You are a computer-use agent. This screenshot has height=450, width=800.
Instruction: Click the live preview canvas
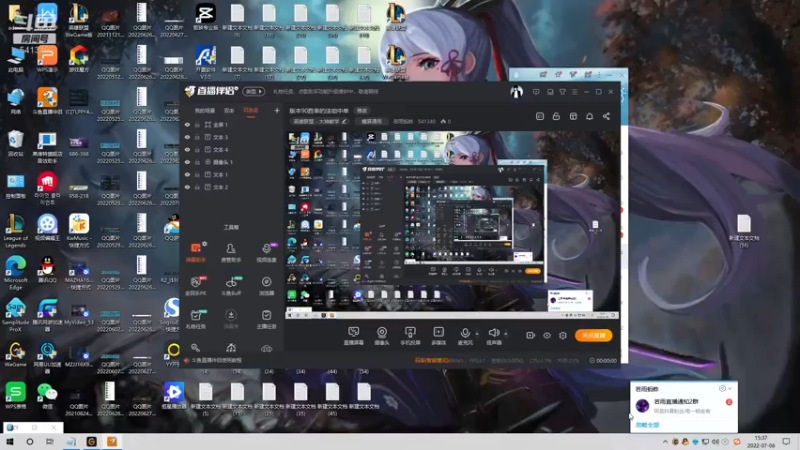pos(453,224)
